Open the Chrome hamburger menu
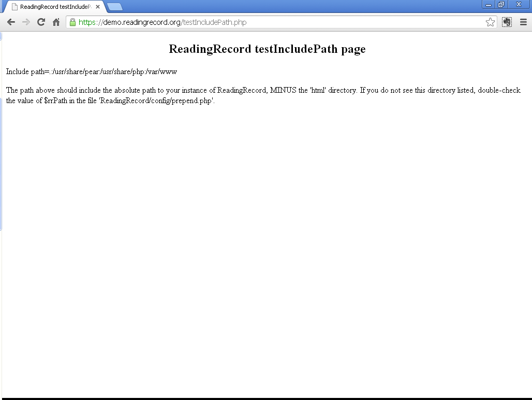This screenshot has width=532, height=400. coord(524,22)
